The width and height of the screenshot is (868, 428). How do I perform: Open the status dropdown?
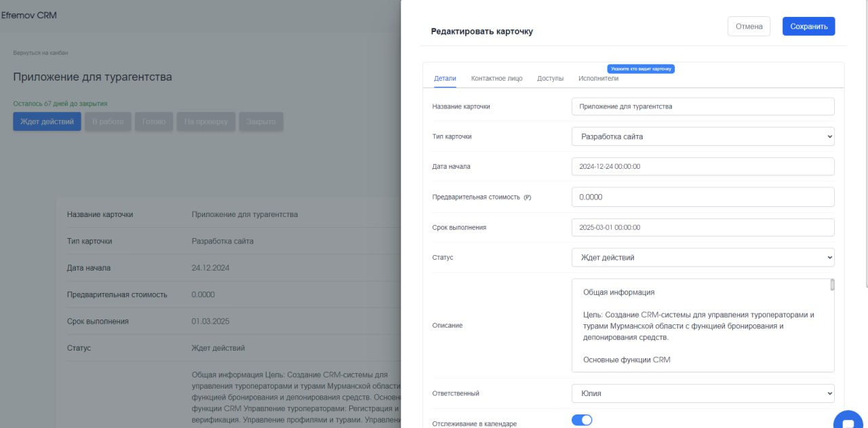[x=703, y=258]
